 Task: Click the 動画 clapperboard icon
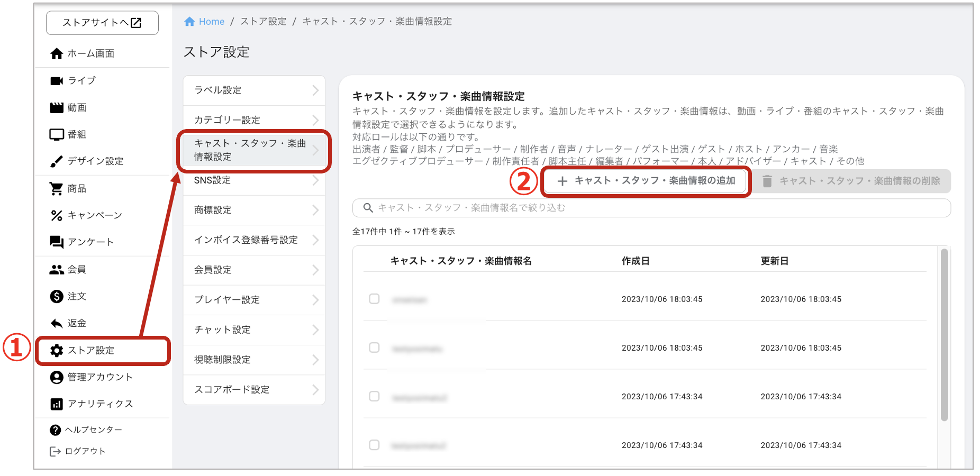57,107
